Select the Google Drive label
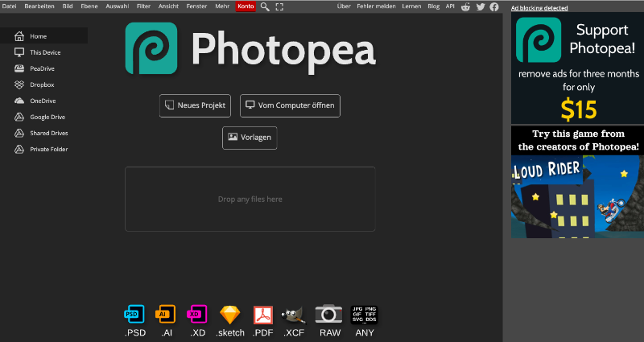The image size is (644, 342). tap(47, 117)
